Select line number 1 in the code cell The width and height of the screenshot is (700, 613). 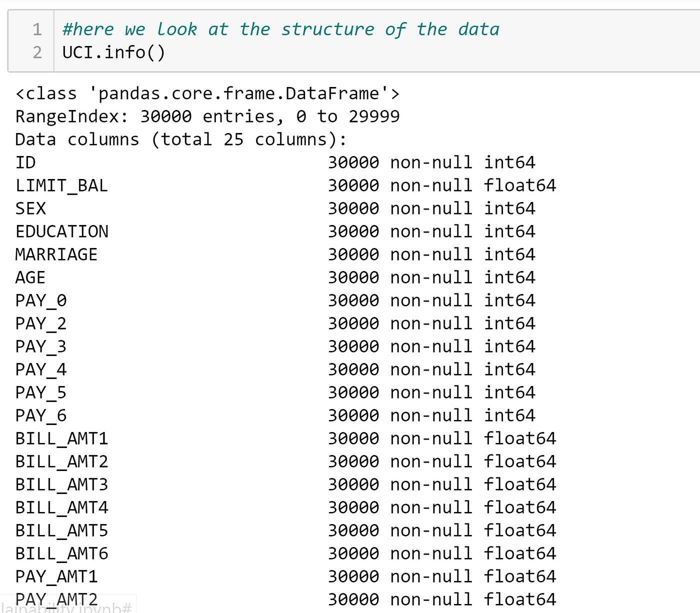[x=36, y=29]
